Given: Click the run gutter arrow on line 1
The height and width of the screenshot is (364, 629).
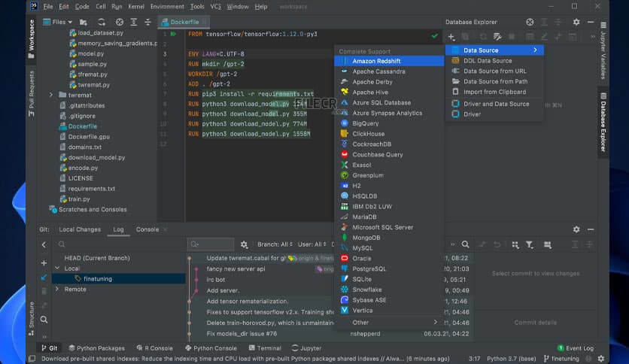Looking at the screenshot, I should click(173, 34).
